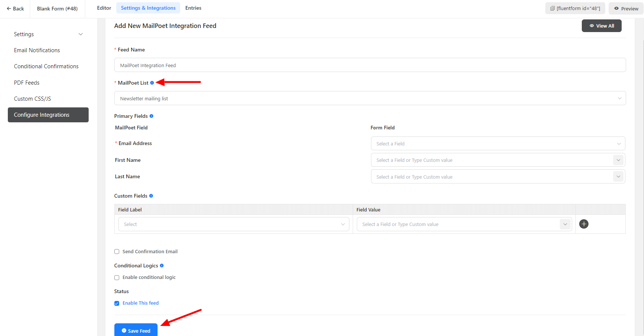Open form Preview with eye icon

tap(626, 9)
